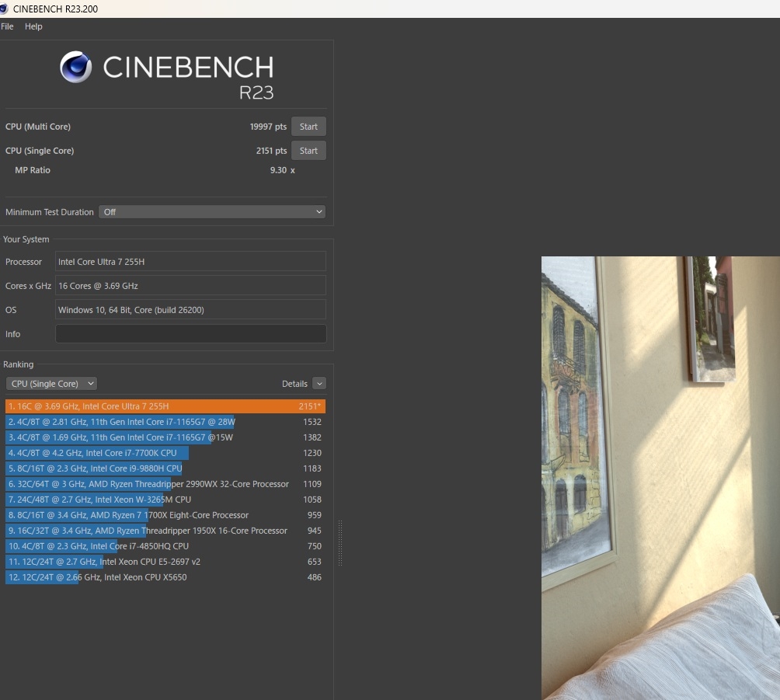Select the Threadripper 2990WX ranking row
Viewport: 780px width, 700px height.
(165, 484)
